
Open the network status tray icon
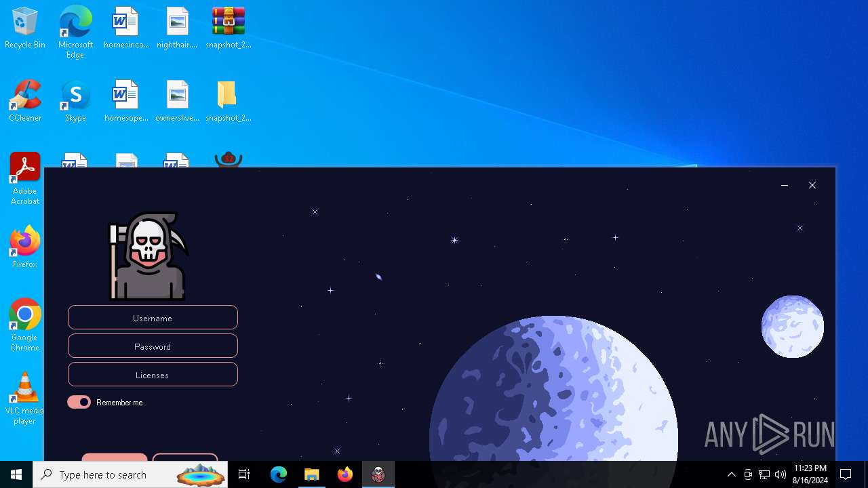pyautogui.click(x=764, y=474)
